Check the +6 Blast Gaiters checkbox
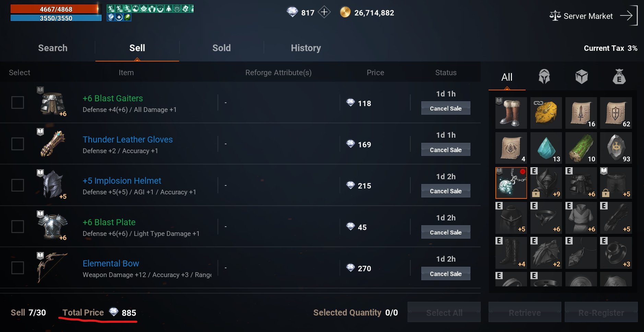The width and height of the screenshot is (644, 332). click(x=17, y=102)
